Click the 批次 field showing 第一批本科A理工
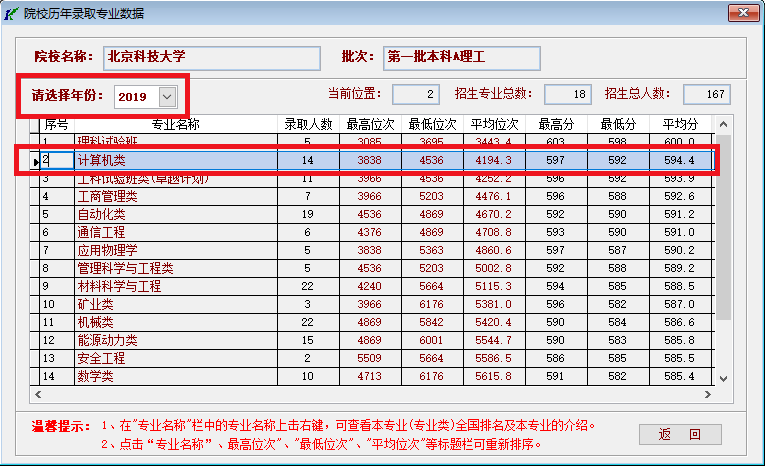The height and width of the screenshot is (466, 765). point(462,58)
